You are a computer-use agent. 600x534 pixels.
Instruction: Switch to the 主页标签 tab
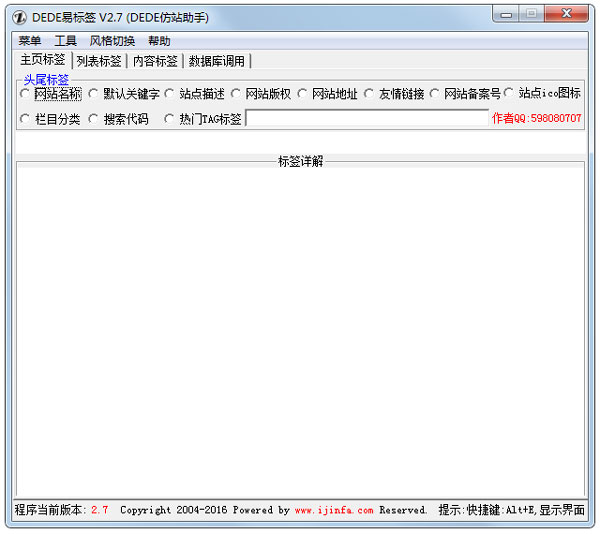pos(42,60)
